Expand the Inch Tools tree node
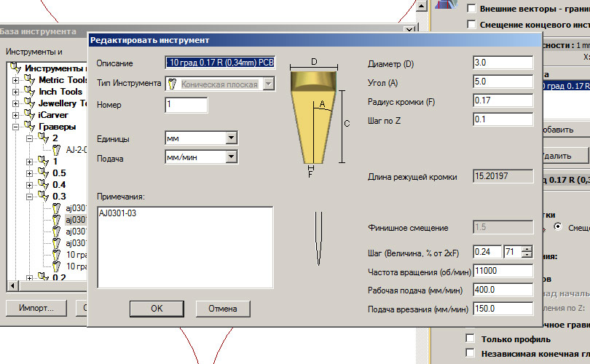This screenshot has width=590, height=364. [15, 92]
